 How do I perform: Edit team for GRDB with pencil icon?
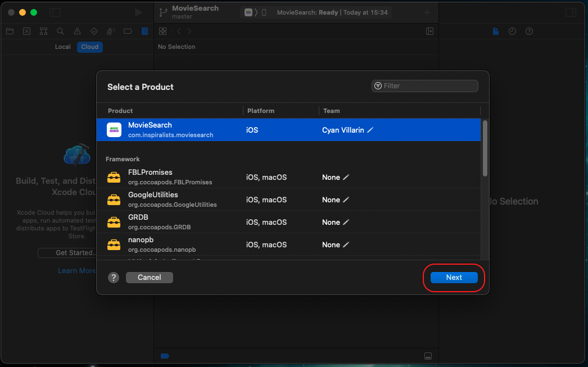346,223
